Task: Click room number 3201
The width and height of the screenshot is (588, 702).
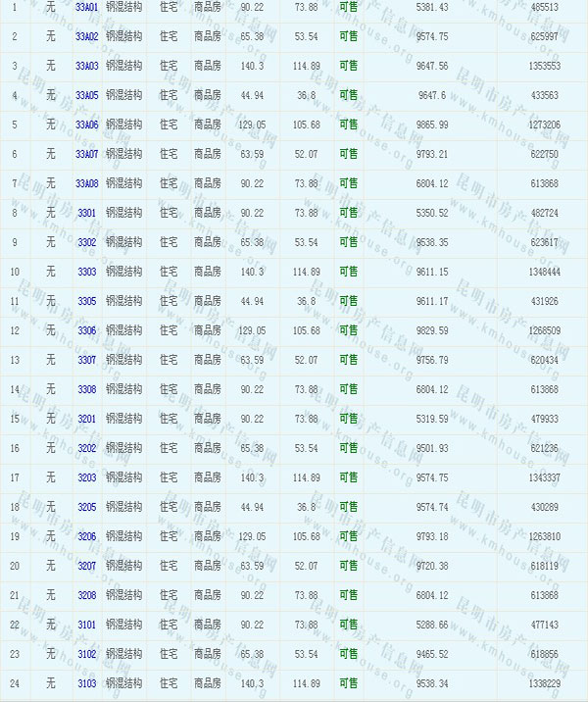Action: tap(86, 419)
